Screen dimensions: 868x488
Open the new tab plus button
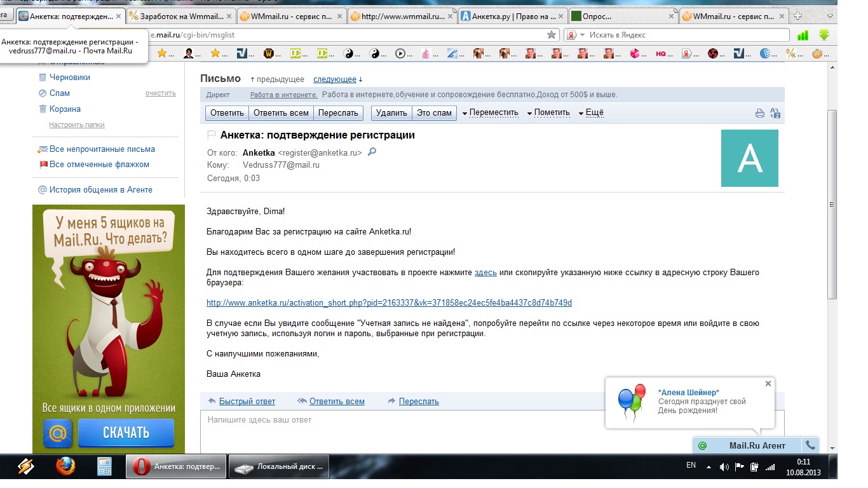(799, 16)
